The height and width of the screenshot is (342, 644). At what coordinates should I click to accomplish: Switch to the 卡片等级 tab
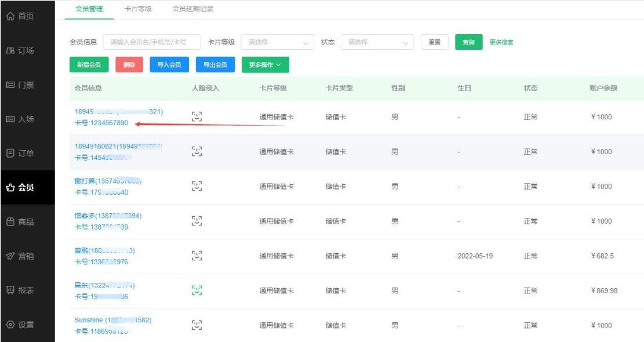(138, 9)
